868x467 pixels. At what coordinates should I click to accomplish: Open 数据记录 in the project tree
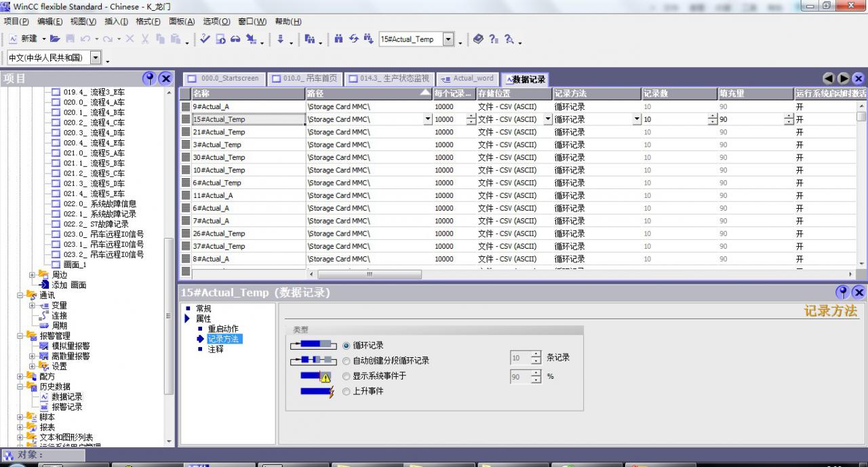pos(67,397)
